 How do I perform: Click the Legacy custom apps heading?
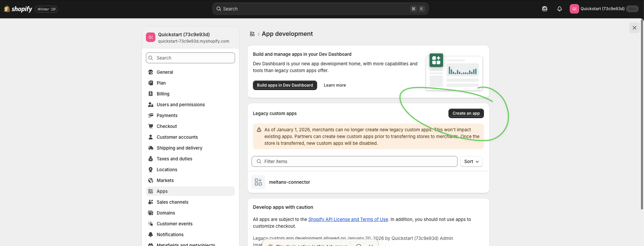tap(275, 113)
